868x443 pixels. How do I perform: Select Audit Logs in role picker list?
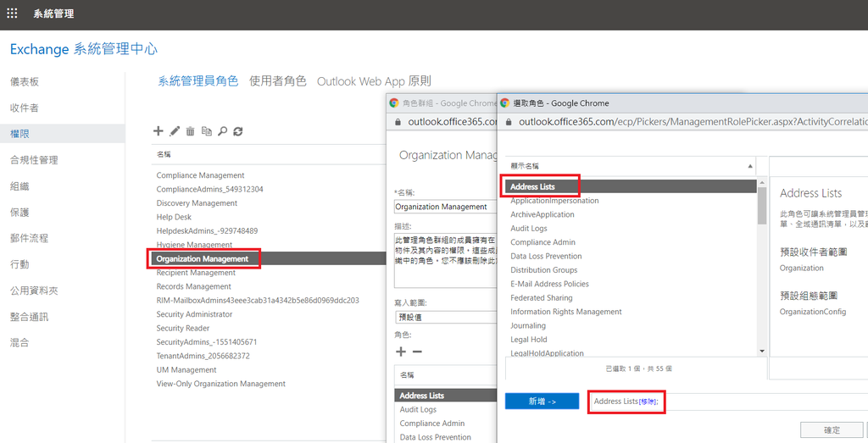529,228
